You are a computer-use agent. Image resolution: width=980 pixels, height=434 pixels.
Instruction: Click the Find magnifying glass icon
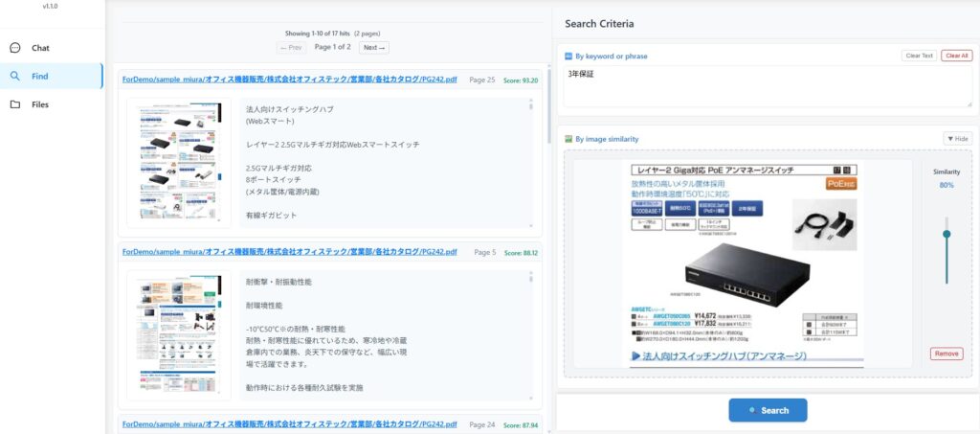[x=15, y=76]
